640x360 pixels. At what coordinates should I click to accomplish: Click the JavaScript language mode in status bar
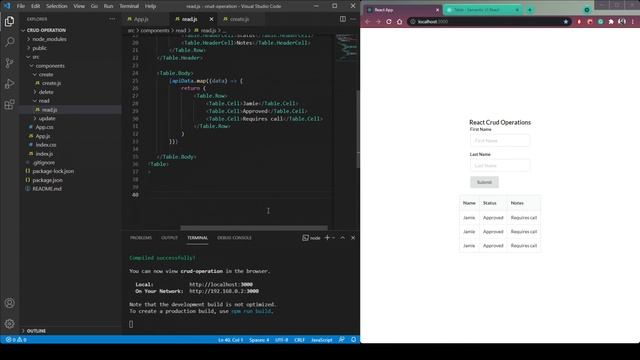coord(322,340)
